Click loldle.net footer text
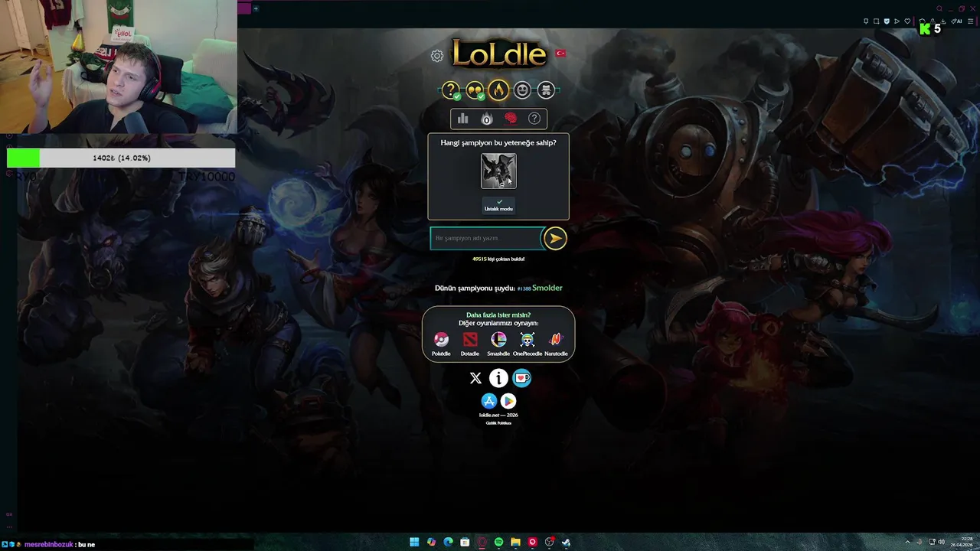The image size is (980, 551). (x=498, y=415)
